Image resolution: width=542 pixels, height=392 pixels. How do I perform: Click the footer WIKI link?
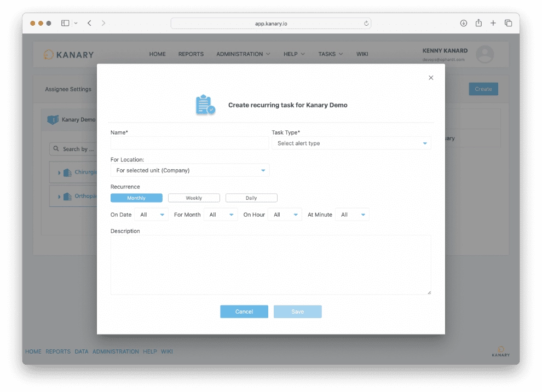[x=166, y=351]
